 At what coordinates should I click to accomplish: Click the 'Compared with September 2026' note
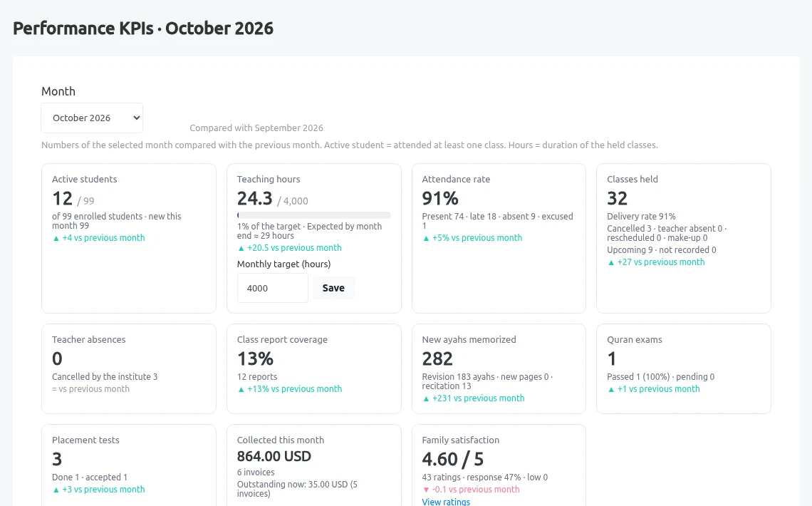tap(256, 128)
